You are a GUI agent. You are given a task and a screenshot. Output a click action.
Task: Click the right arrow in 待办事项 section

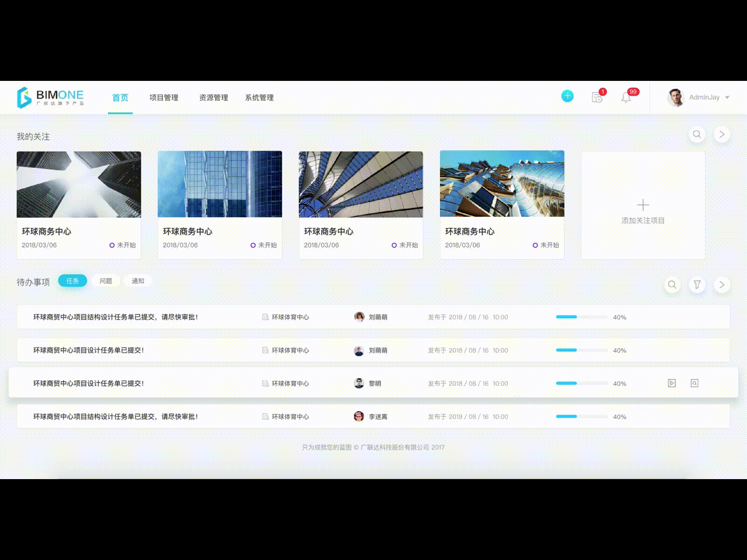point(722,284)
